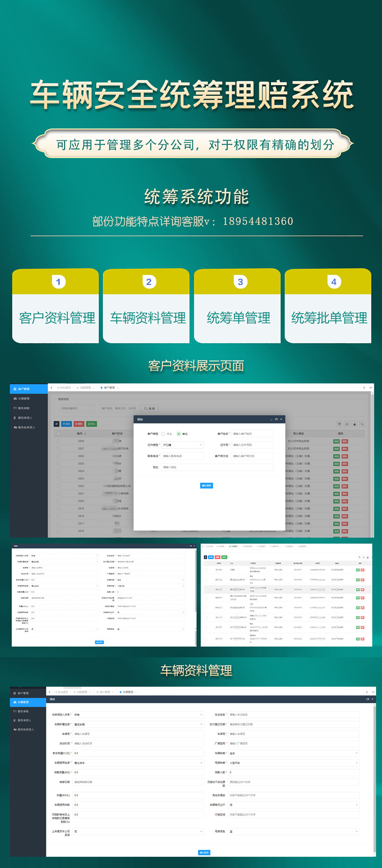Expand the 号牌种类 dropdown showing 小型汽车
The height and width of the screenshot is (868, 382).
point(293,763)
